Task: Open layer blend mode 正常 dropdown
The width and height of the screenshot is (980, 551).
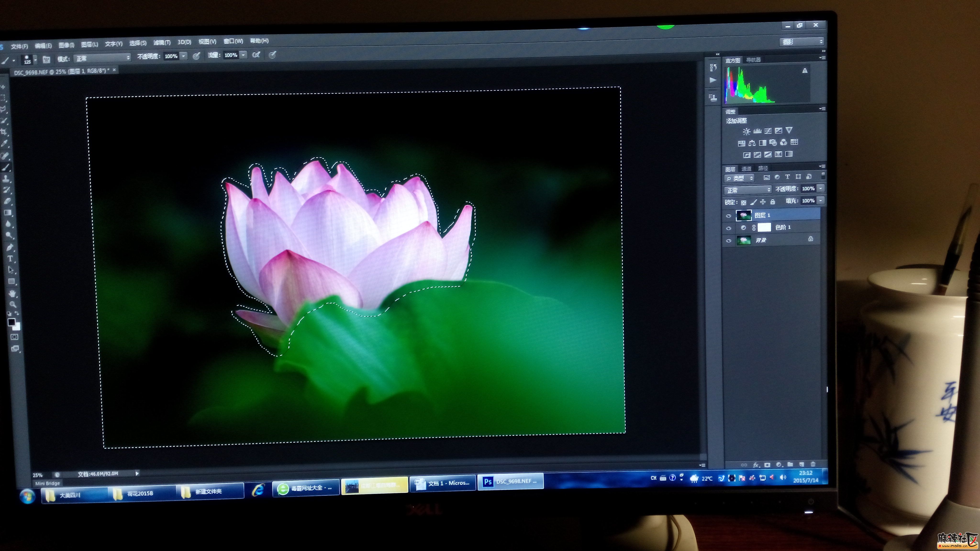Action: click(x=748, y=190)
